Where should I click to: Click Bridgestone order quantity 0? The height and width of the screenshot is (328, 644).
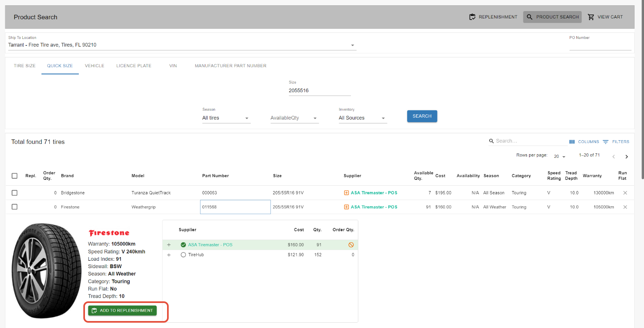point(55,193)
